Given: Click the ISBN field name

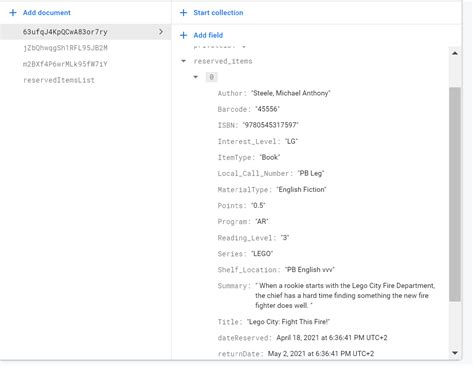Looking at the screenshot, I should click(228, 125).
